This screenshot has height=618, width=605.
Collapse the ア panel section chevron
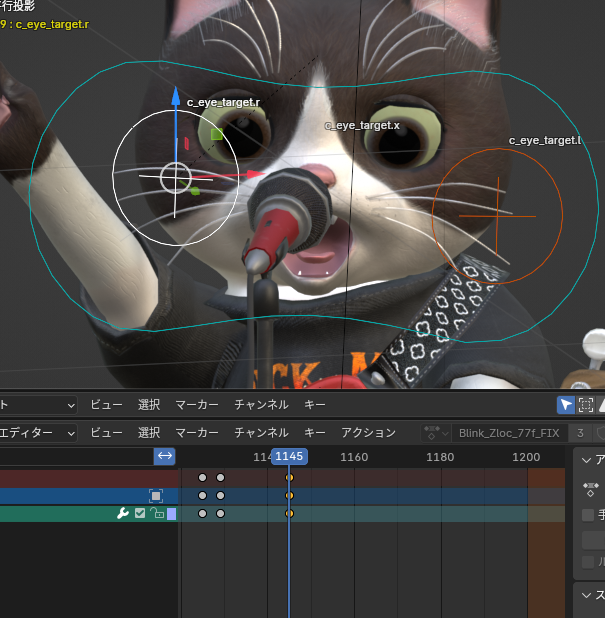point(586,460)
